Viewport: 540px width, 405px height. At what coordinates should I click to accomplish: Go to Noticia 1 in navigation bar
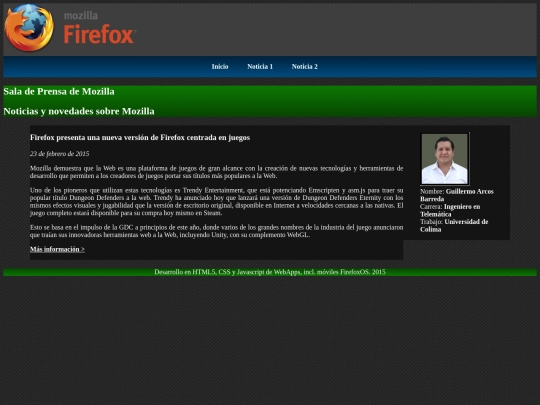click(260, 66)
